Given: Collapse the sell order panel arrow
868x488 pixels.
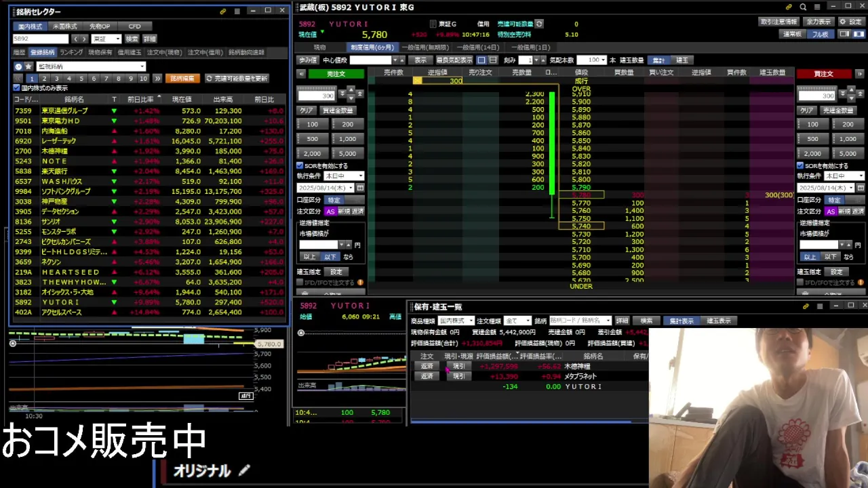Looking at the screenshot, I should coord(301,74).
